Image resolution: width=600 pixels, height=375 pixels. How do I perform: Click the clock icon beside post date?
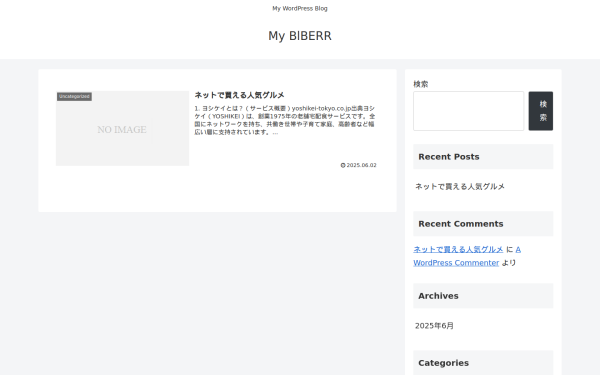tap(343, 165)
